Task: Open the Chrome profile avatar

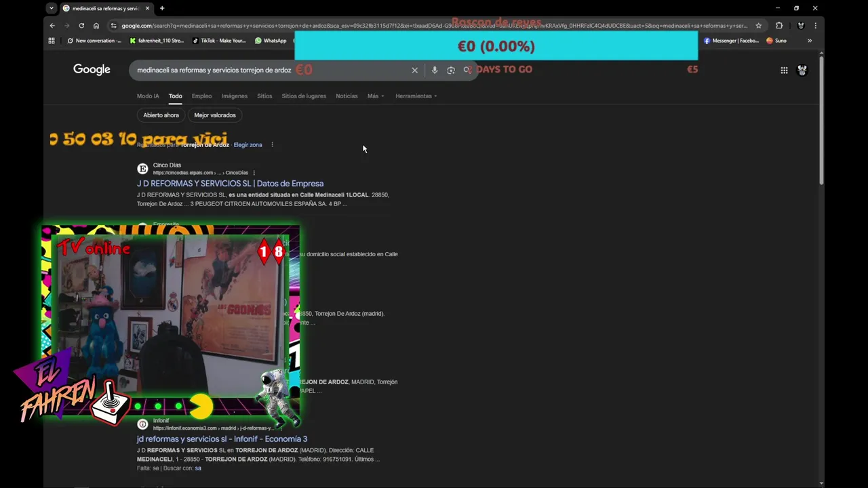Action: click(x=801, y=26)
